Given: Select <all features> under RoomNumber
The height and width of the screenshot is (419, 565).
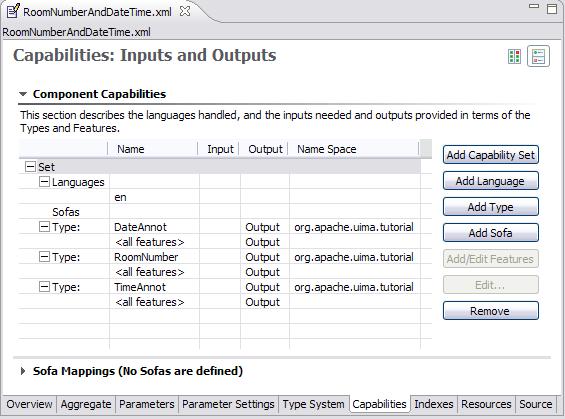Looking at the screenshot, I should (150, 272).
